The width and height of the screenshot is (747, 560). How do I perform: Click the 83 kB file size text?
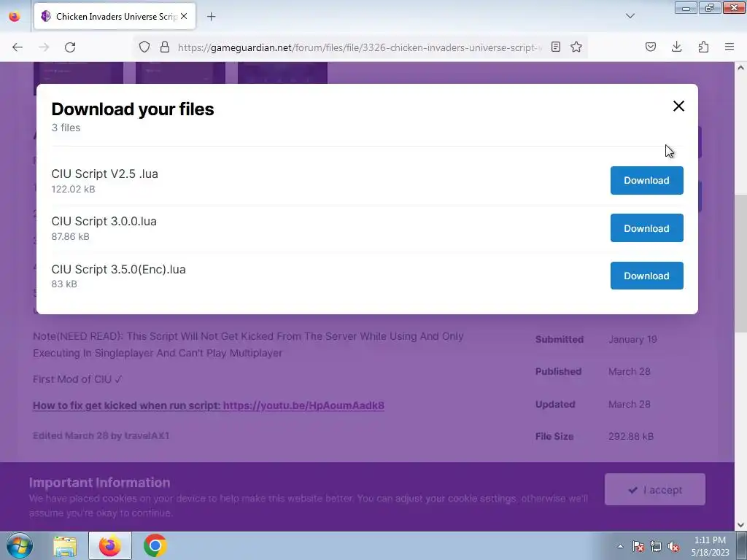(x=64, y=284)
